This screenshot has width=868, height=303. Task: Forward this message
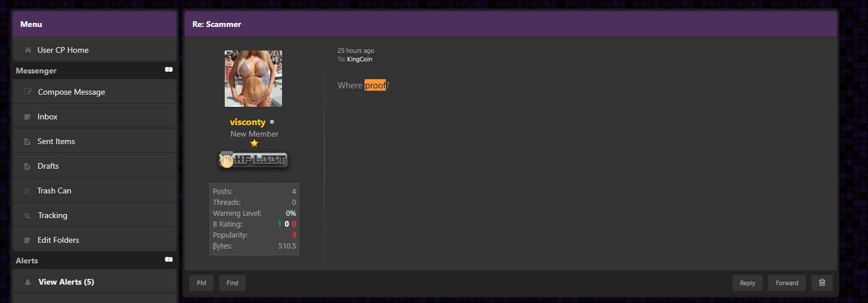[787, 283]
